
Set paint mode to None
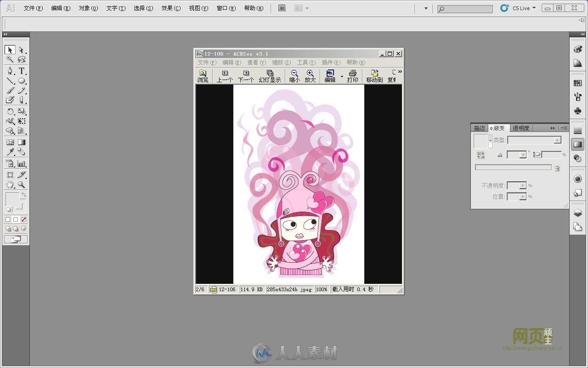click(x=24, y=219)
